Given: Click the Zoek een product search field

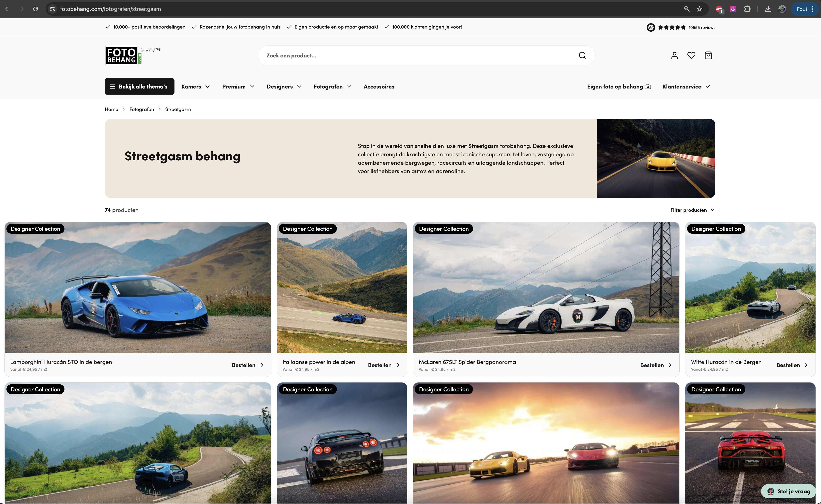Looking at the screenshot, I should click(x=417, y=55).
